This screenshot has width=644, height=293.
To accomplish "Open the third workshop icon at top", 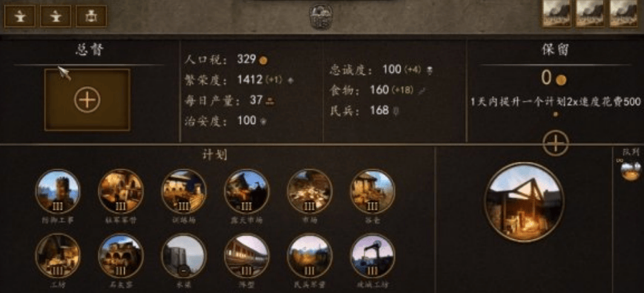I will click(x=91, y=16).
